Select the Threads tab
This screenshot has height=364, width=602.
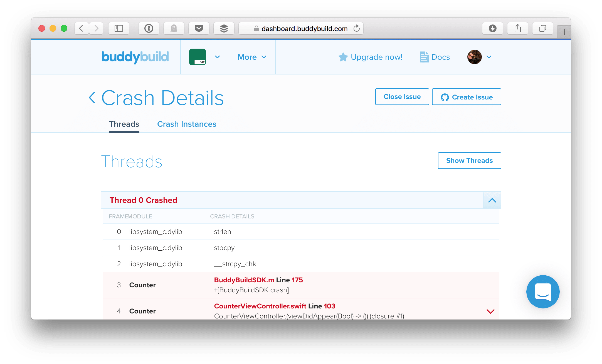click(124, 124)
